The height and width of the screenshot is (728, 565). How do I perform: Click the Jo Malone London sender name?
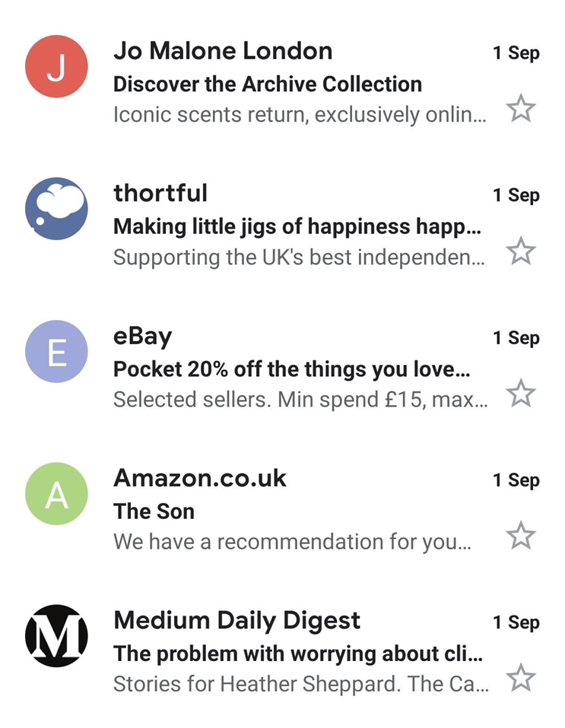(x=223, y=52)
